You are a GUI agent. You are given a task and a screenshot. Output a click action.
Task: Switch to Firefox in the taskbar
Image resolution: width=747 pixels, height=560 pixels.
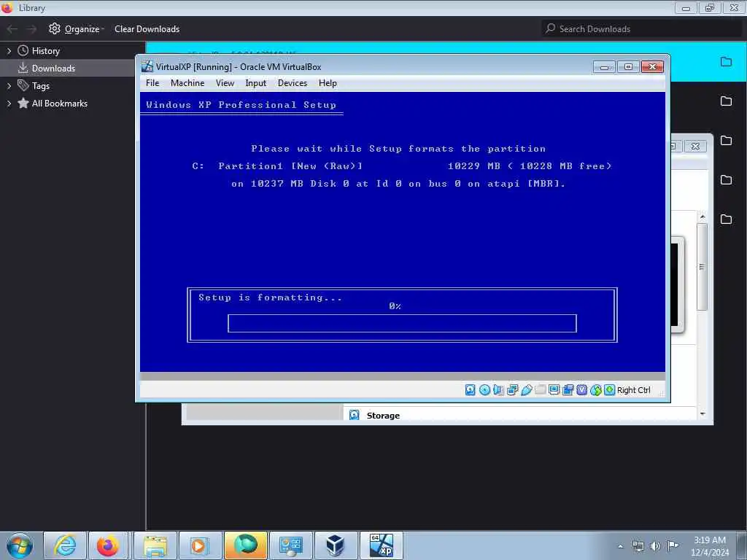pyautogui.click(x=108, y=545)
